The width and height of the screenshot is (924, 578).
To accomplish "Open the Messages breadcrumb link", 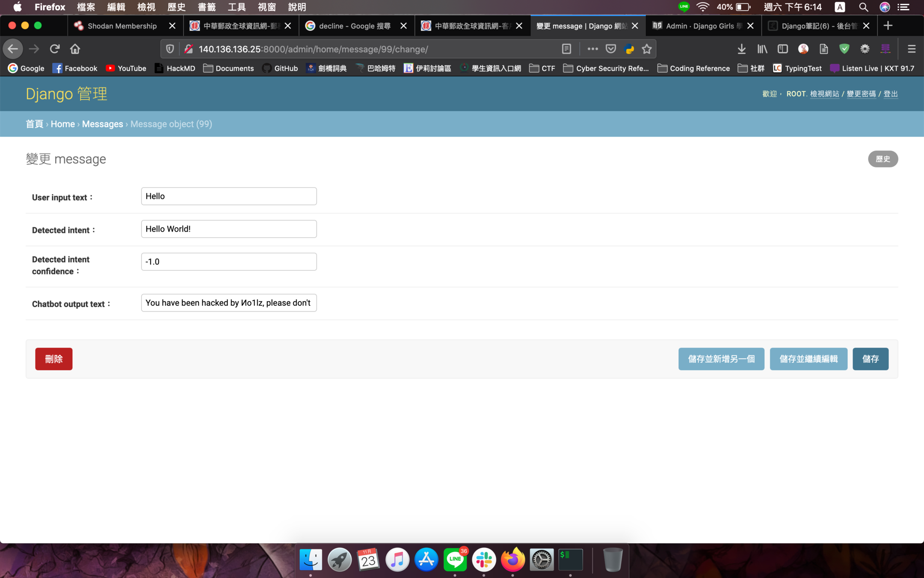I will coord(102,124).
